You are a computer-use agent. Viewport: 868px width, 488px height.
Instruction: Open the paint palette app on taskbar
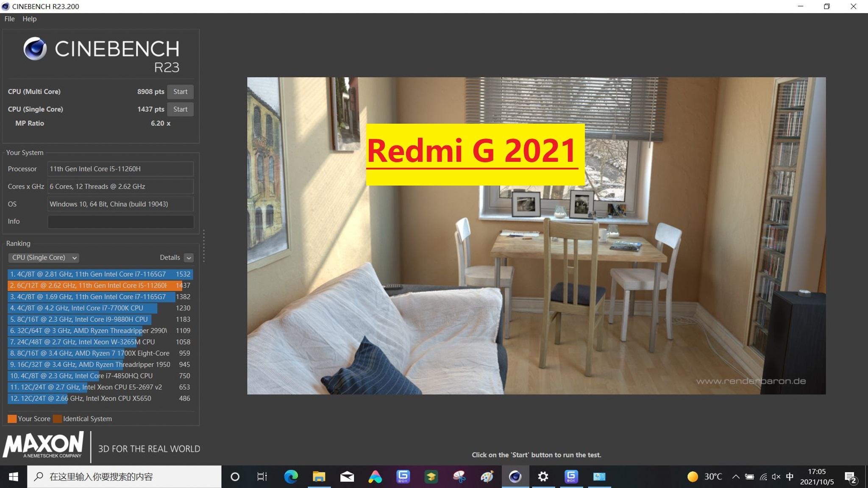(x=487, y=477)
